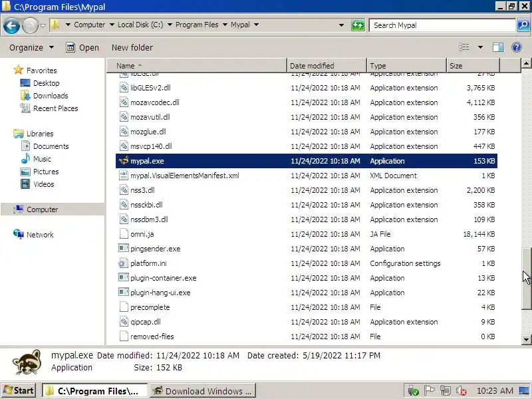Click the Program Files breadcrumb segment
This screenshot has width=532, height=399.
point(197,25)
